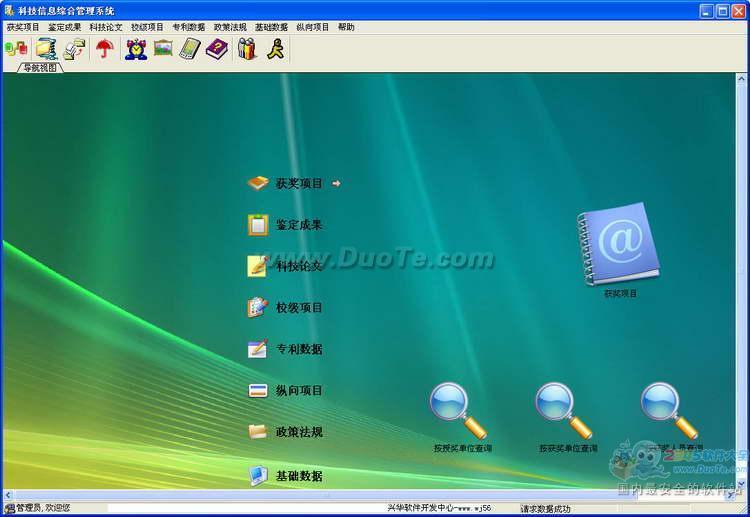Click the horizontal scrollbar left arrow

(8, 495)
